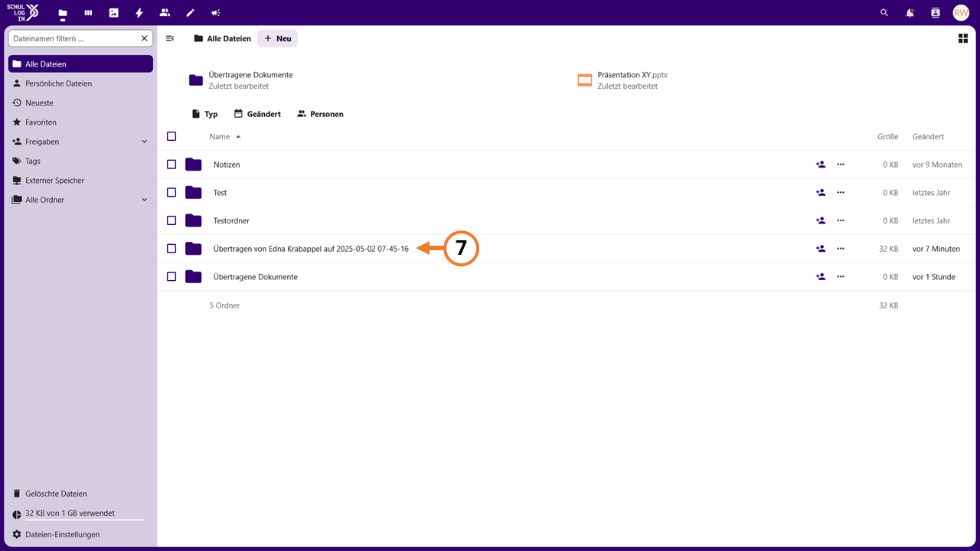Open the actions menu for Test folder
980x551 pixels.
pyautogui.click(x=841, y=193)
